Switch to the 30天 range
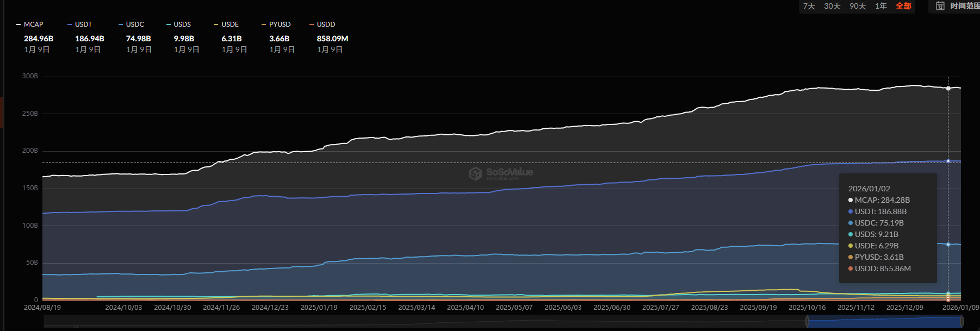The width and height of the screenshot is (980, 331). (832, 6)
